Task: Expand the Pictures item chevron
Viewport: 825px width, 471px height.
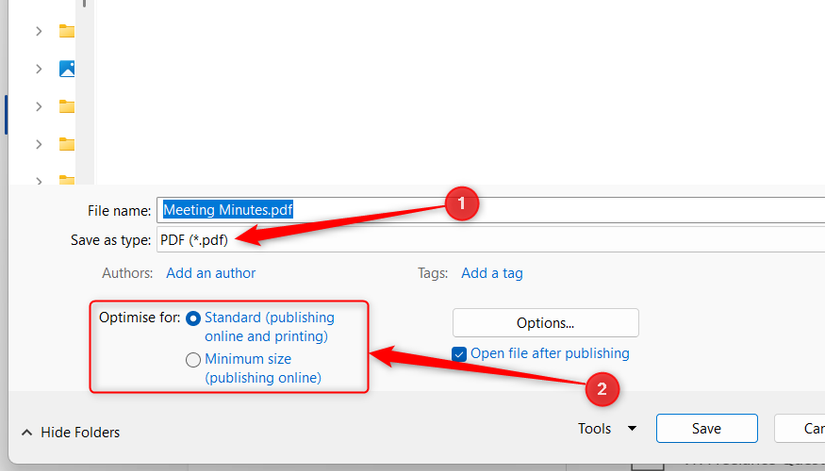Action: coord(38,69)
